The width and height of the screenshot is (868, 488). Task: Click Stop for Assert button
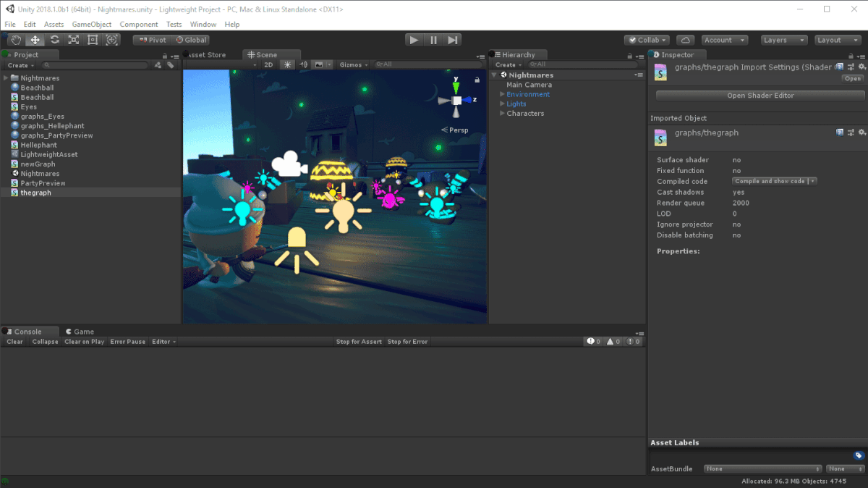pos(359,342)
